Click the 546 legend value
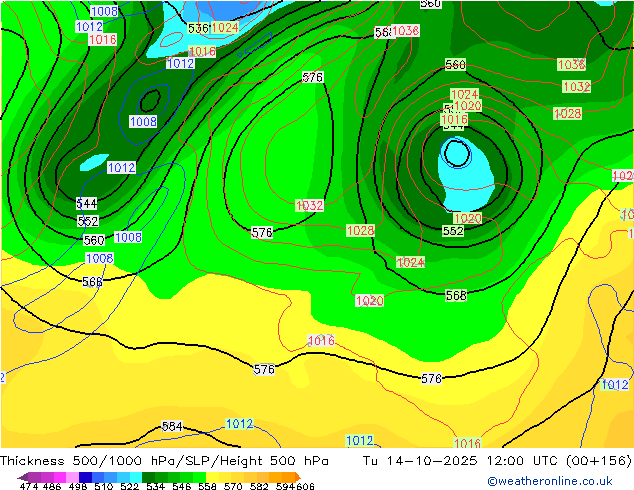 click(182, 486)
